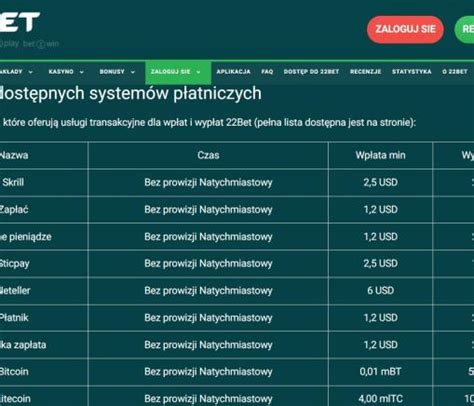Open the Recenzje page
The width and height of the screenshot is (474, 406).
(x=365, y=72)
